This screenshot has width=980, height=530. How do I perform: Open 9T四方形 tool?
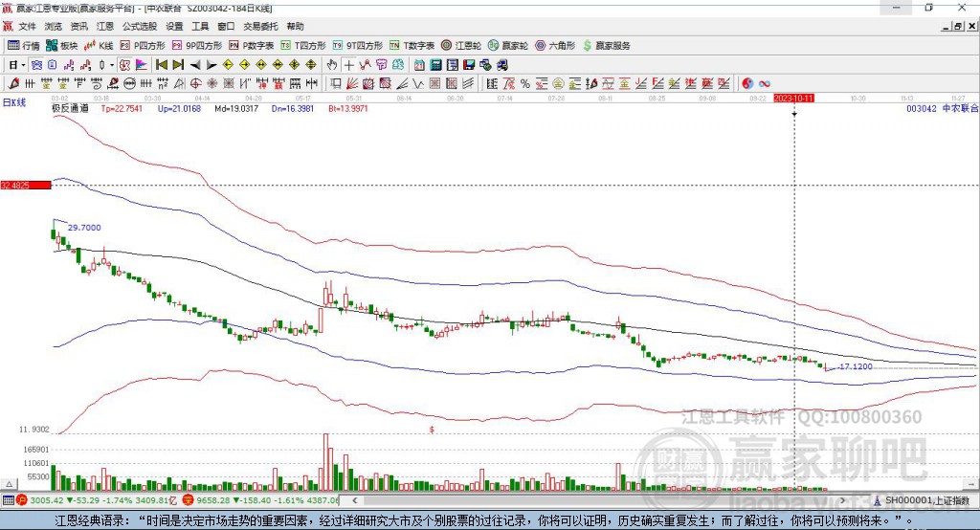(x=358, y=46)
